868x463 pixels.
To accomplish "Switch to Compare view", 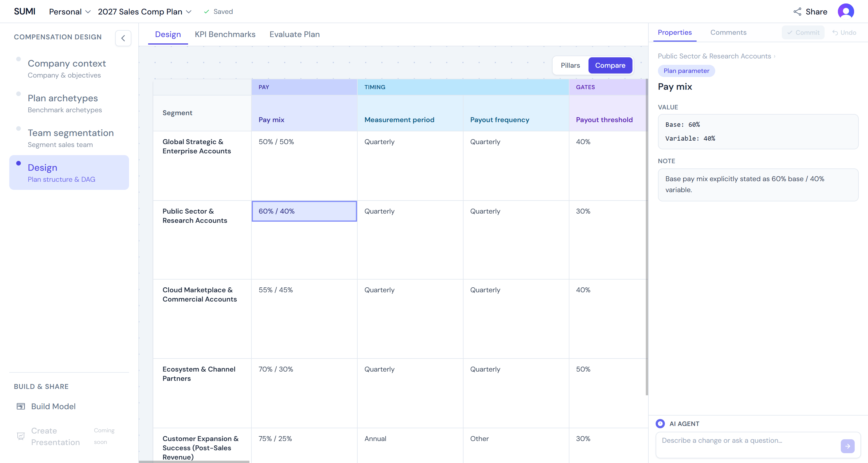I will click(x=610, y=65).
